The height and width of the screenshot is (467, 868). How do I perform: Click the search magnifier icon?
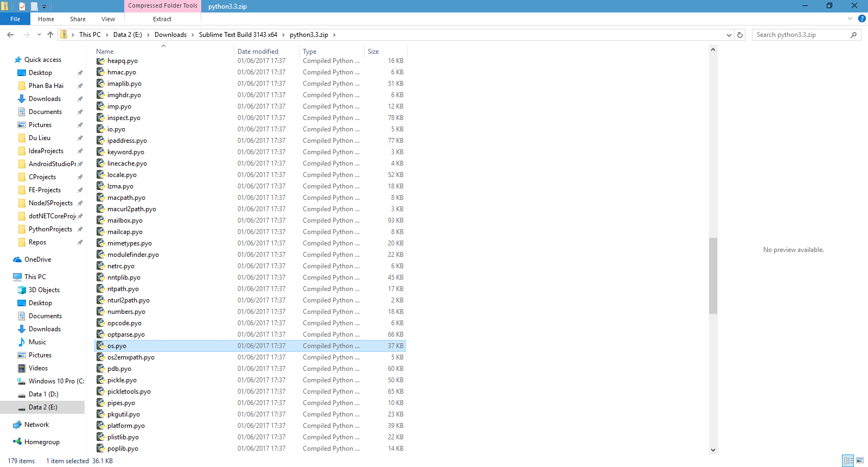[x=853, y=35]
